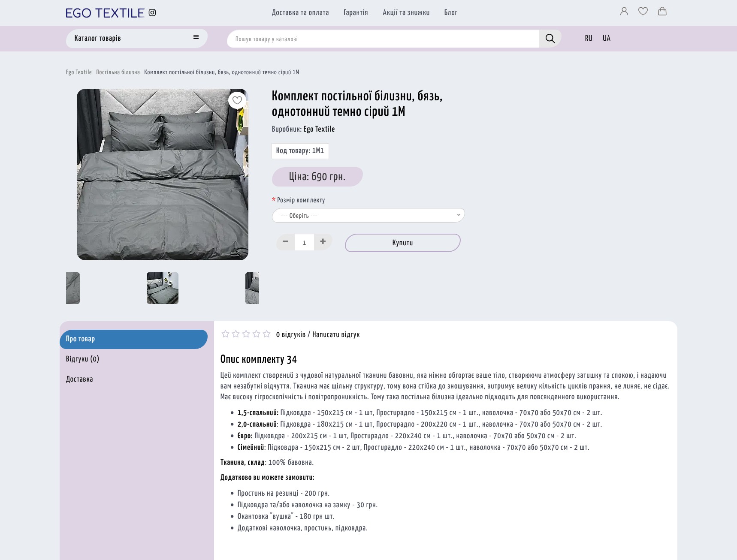Open the Доставка та оплата menu item
Screen dimensions: 737x560
point(300,12)
